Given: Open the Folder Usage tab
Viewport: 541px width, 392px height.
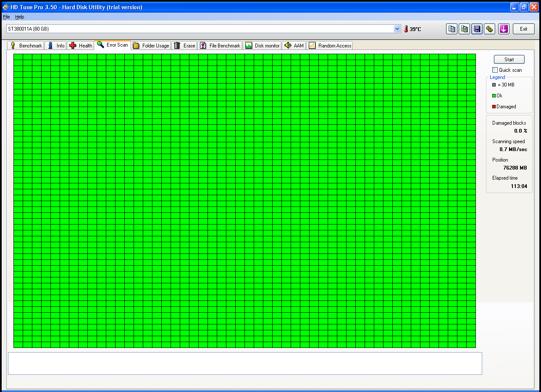Looking at the screenshot, I should click(151, 46).
